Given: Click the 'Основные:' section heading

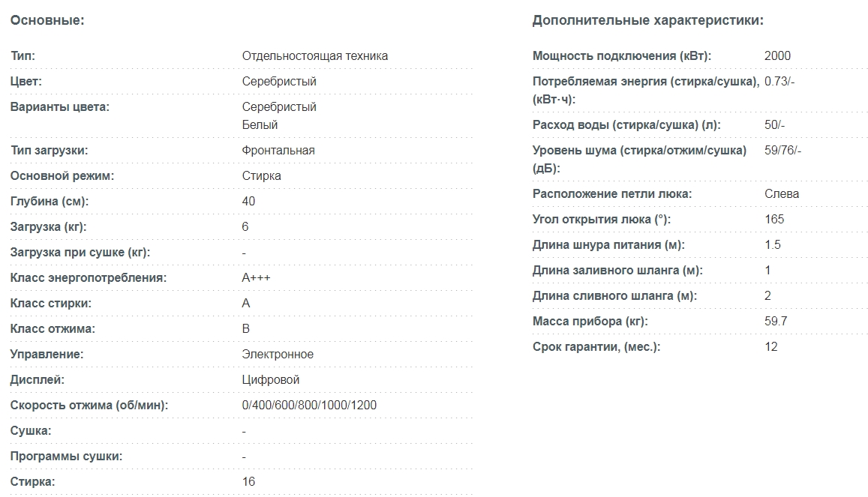Looking at the screenshot, I should click(x=47, y=20).
